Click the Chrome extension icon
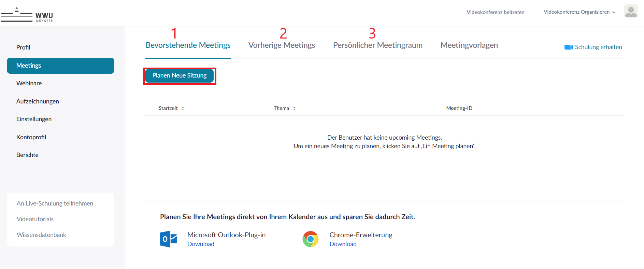644x269 pixels. pyautogui.click(x=310, y=239)
